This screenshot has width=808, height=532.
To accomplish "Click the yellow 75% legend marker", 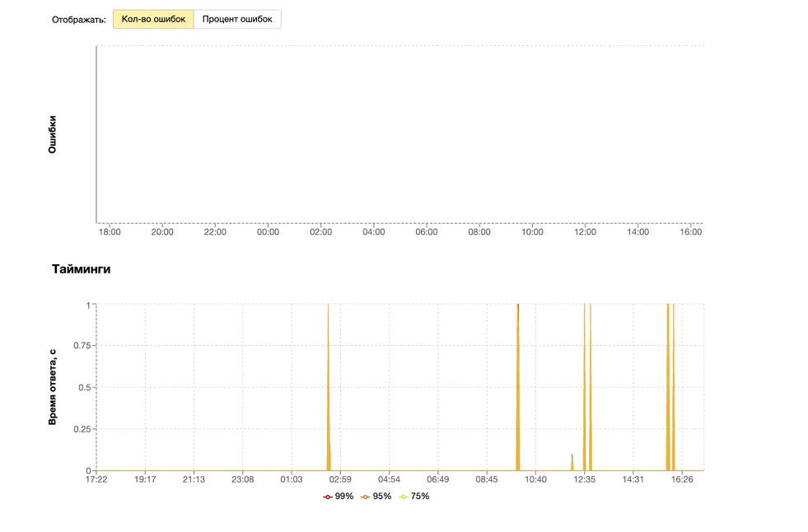I will click(404, 497).
